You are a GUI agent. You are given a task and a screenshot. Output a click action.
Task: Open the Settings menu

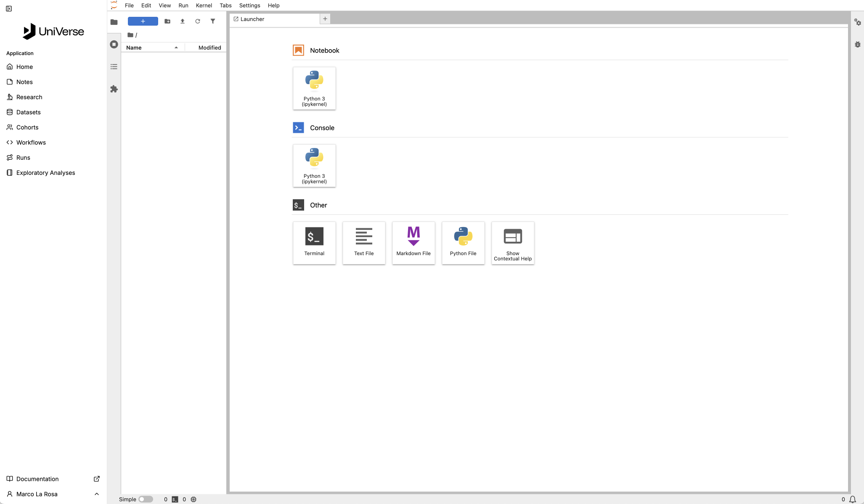pos(249,5)
